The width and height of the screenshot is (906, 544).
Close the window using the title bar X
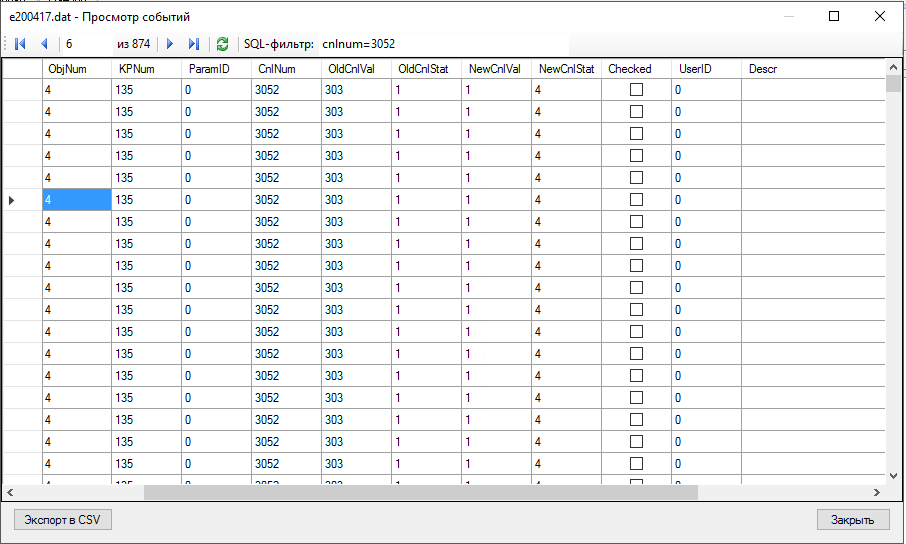coord(879,16)
